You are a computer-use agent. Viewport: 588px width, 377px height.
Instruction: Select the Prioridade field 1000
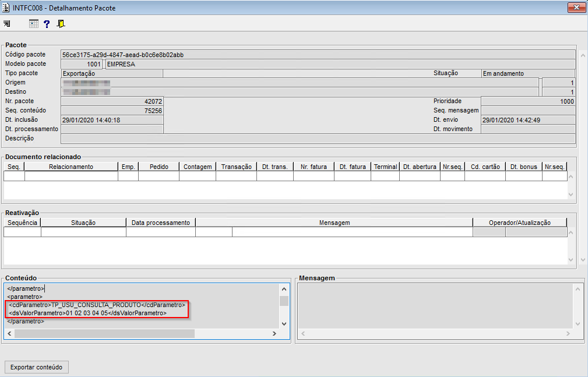coord(528,101)
